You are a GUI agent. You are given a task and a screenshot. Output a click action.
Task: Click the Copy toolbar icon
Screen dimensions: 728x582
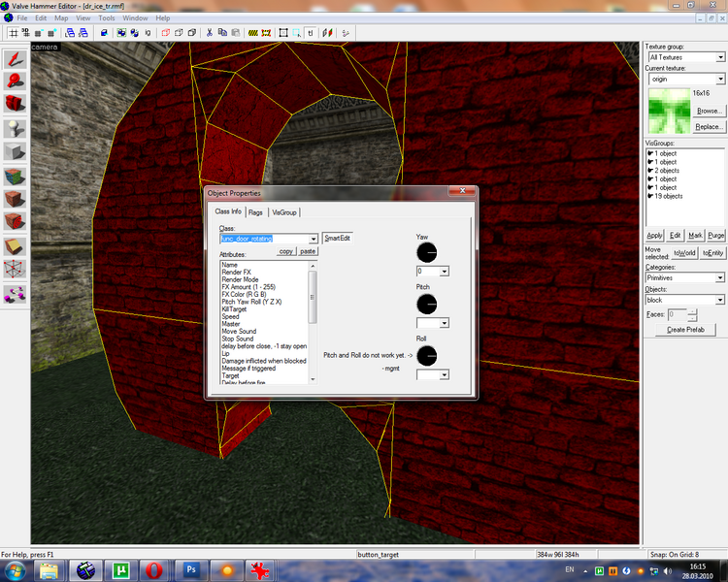pyautogui.click(x=222, y=33)
